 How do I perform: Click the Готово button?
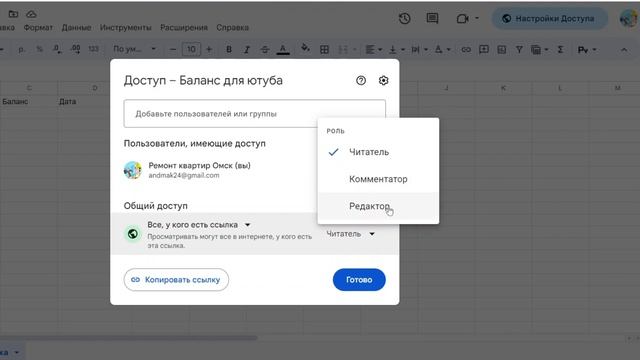pyautogui.click(x=359, y=280)
